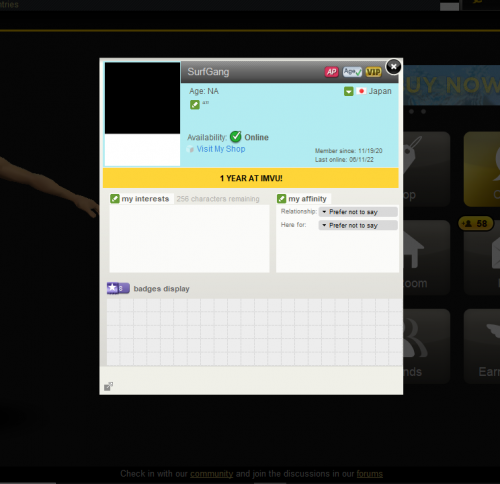
Task: Open the Visit My Shop link
Action: pyautogui.click(x=221, y=149)
